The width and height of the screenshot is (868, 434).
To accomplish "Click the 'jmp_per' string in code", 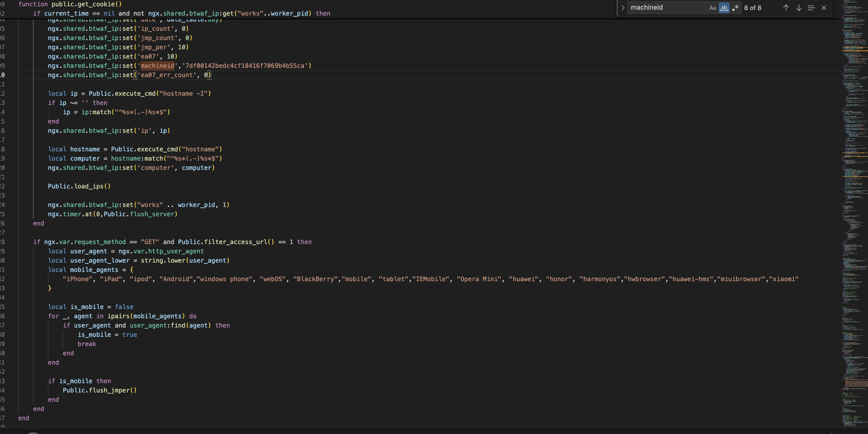I will tap(155, 47).
